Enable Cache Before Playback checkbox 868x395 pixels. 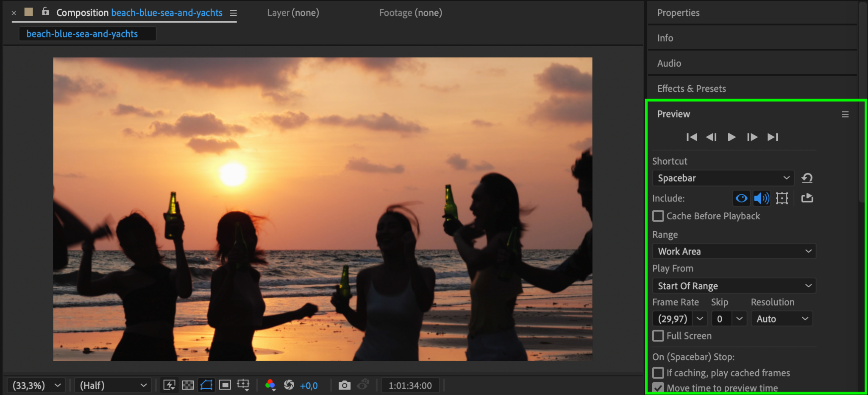(x=658, y=216)
